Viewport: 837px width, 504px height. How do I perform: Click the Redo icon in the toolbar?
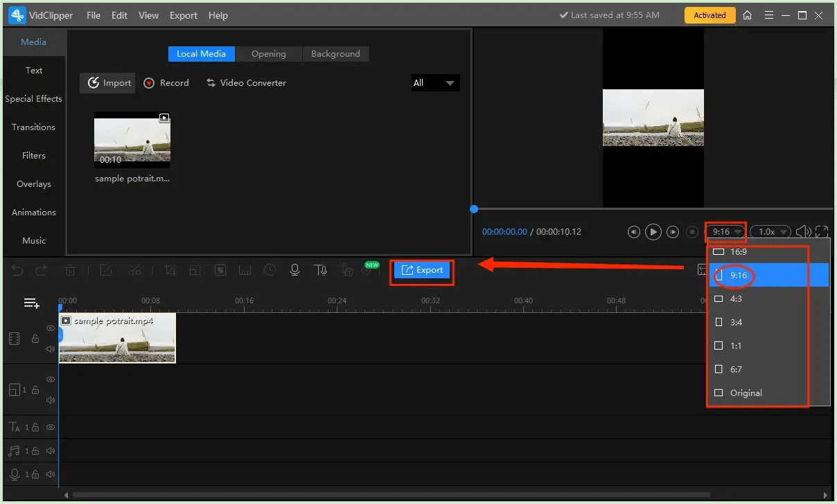40,270
